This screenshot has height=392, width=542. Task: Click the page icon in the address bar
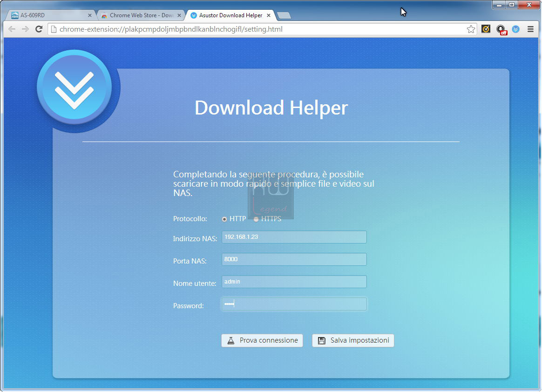(x=54, y=29)
